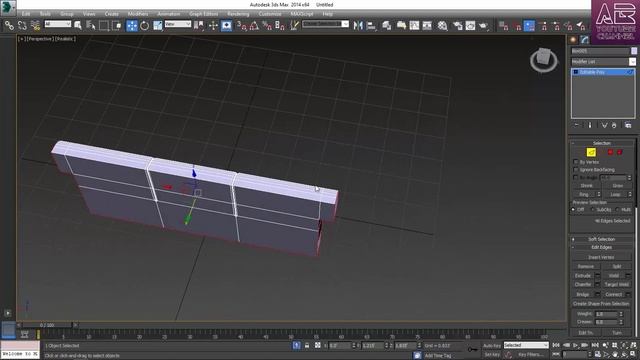Viewport: 640px width, 360px height.
Task: Enable the By Angle checkbox
Action: 576,178
